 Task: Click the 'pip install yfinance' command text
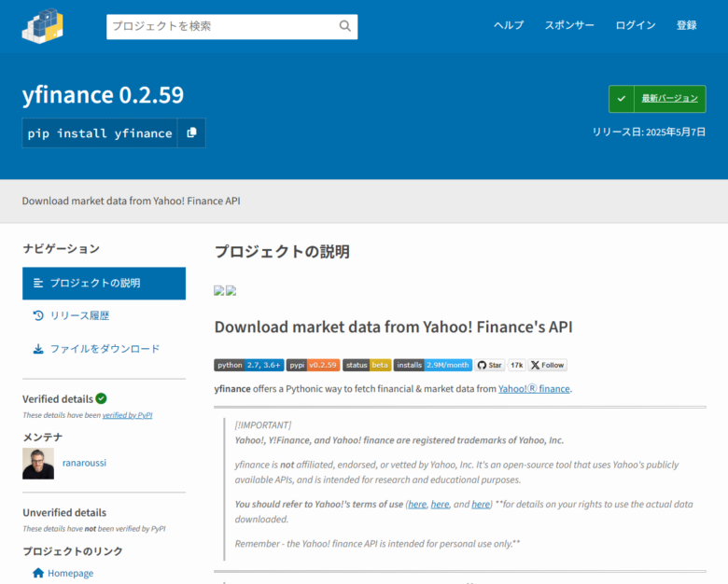click(100, 133)
